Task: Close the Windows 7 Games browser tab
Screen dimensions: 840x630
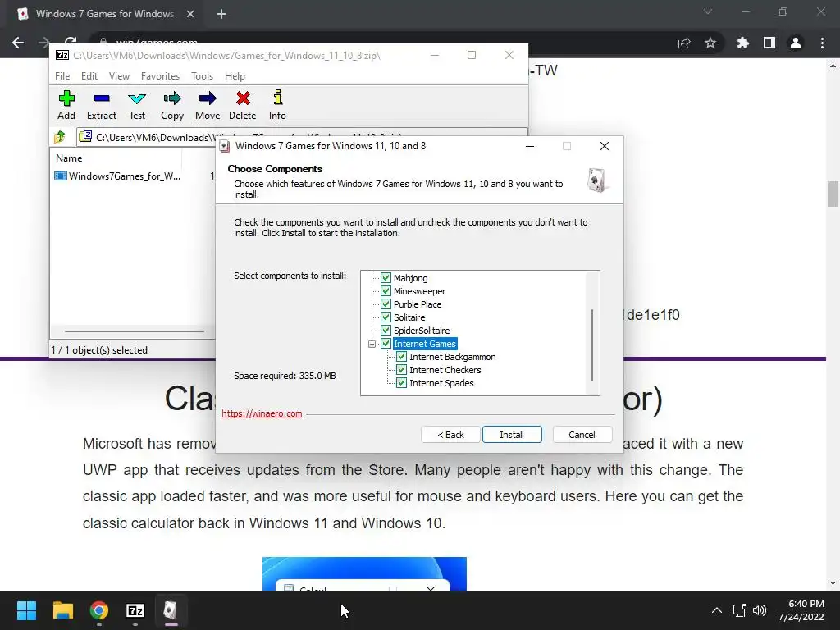Action: click(x=190, y=14)
